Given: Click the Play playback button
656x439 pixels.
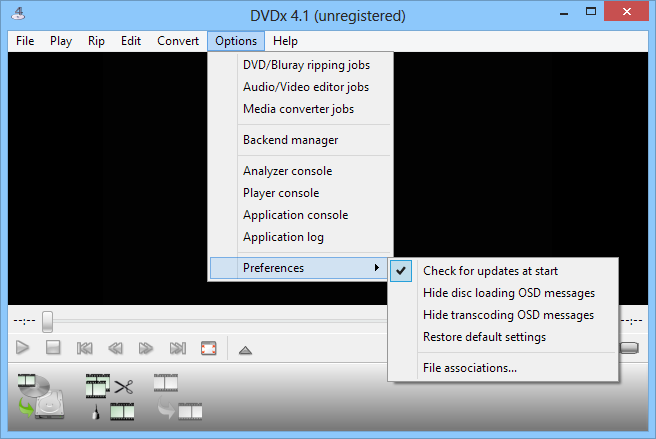Looking at the screenshot, I should (x=22, y=348).
